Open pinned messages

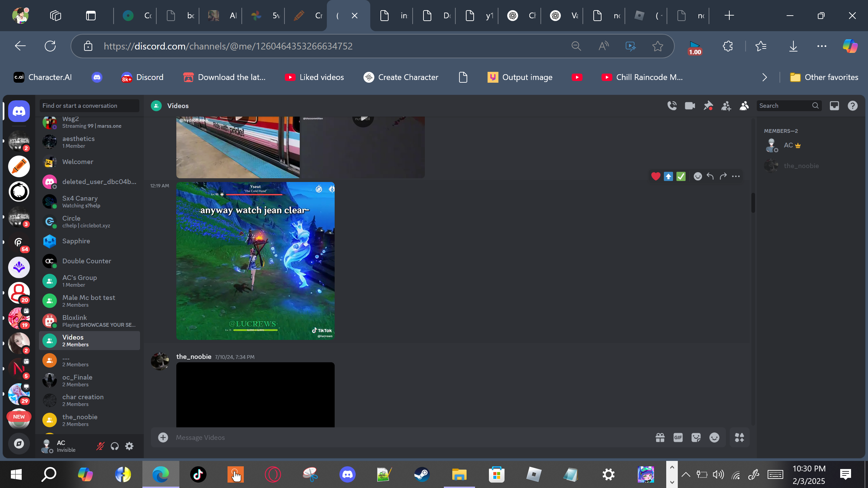pos(708,106)
